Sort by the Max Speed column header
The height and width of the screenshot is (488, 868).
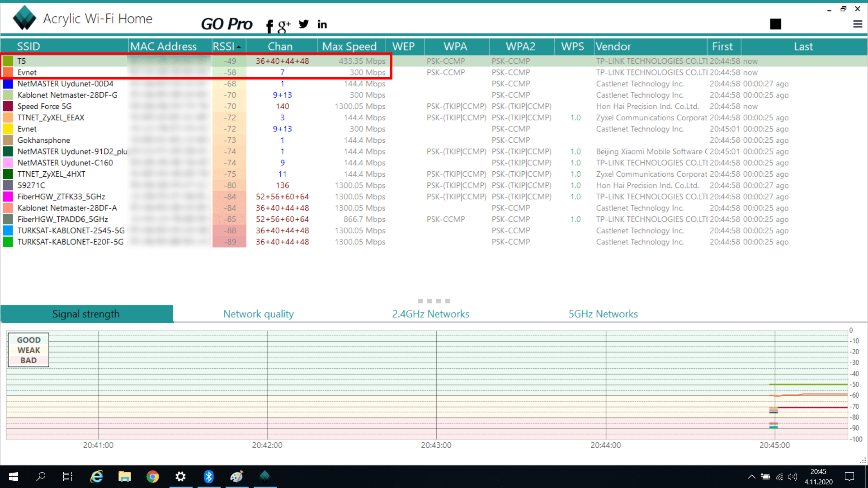(x=349, y=47)
